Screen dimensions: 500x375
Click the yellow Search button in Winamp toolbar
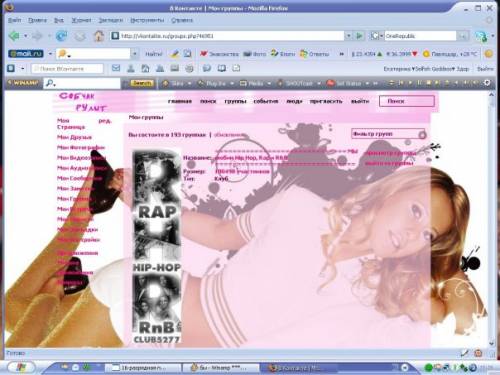(142, 83)
